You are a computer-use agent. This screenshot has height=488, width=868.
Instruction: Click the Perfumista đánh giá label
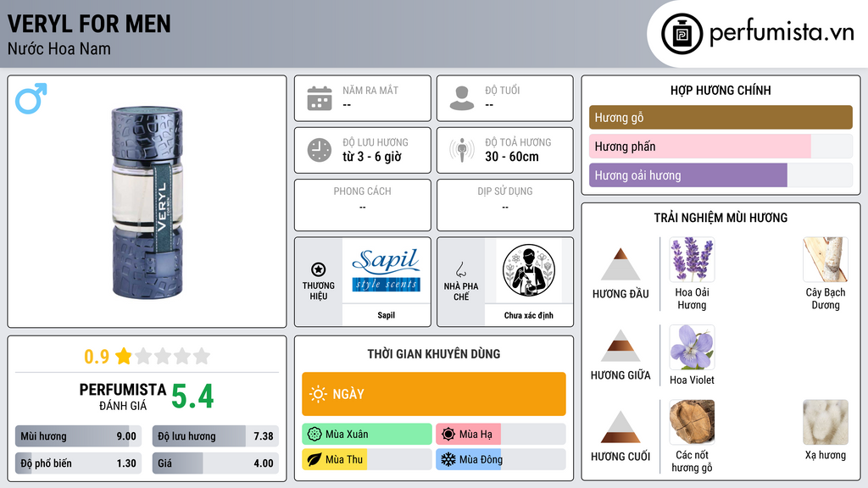coord(123,397)
